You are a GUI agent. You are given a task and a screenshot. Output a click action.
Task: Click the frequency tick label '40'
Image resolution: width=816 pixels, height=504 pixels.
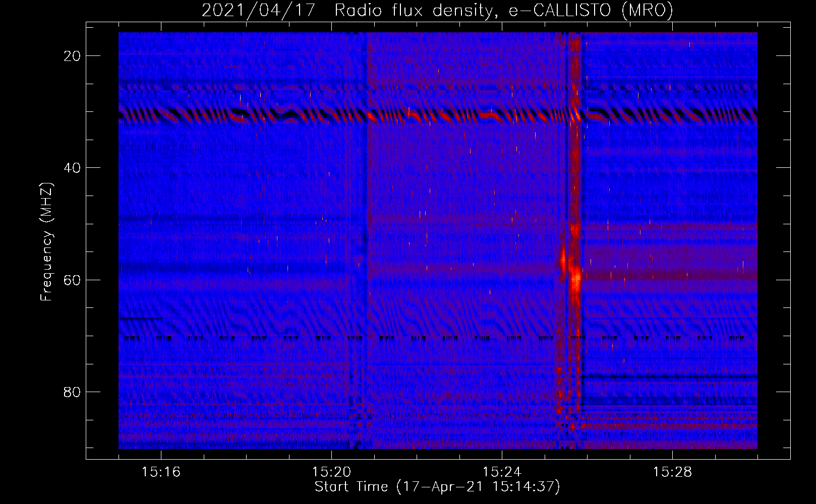[x=73, y=168]
